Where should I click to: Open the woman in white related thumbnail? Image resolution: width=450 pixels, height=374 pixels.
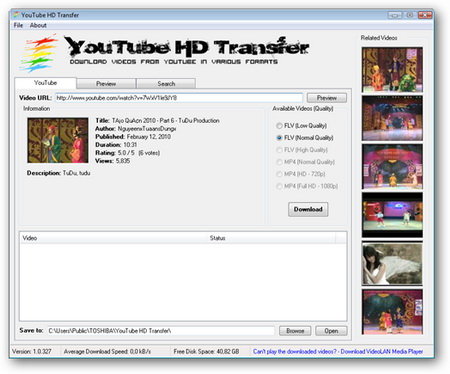tap(392, 264)
